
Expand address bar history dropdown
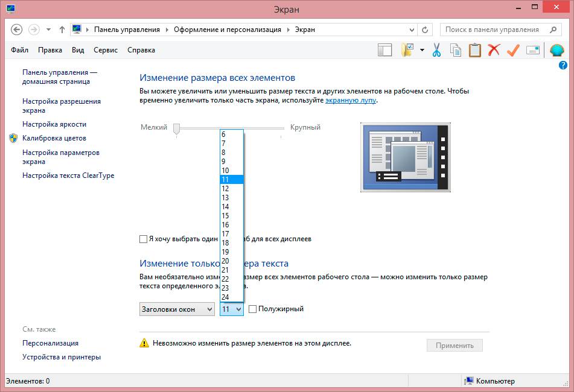[x=412, y=30]
